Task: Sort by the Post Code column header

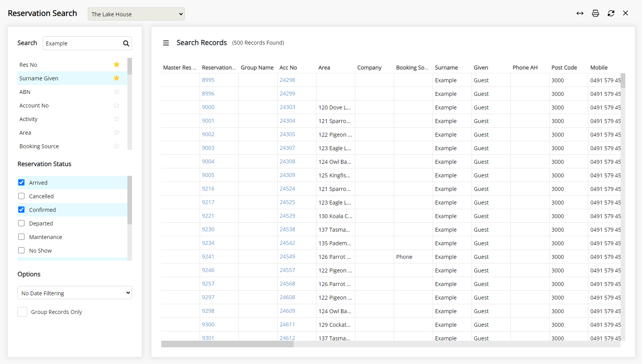Action: (564, 68)
